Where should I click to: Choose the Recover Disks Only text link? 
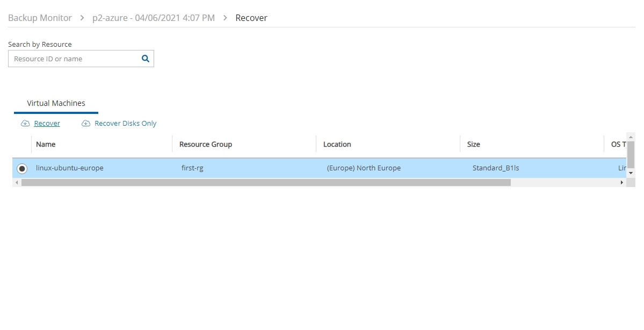pyautogui.click(x=125, y=124)
